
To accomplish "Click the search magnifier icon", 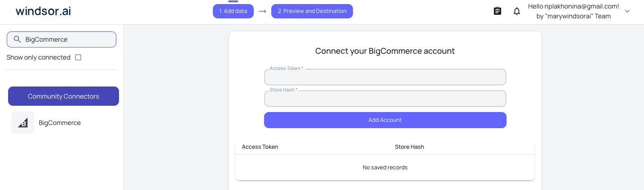I will click(18, 39).
